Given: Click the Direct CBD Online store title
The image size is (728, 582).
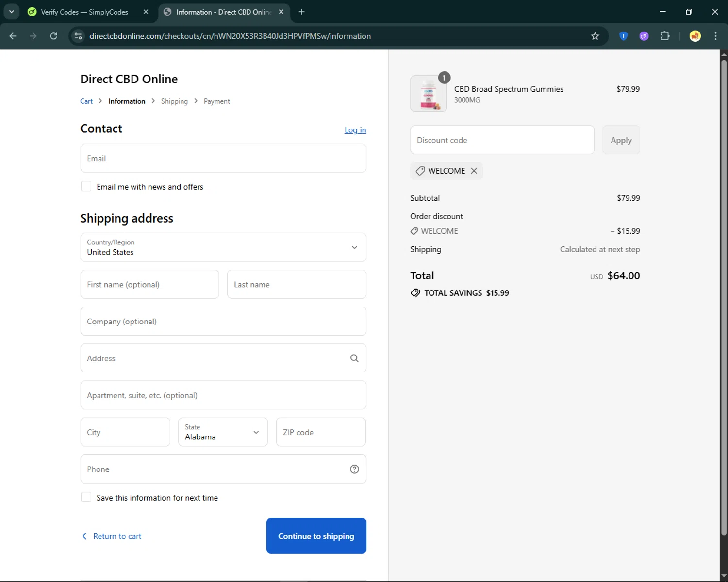Looking at the screenshot, I should (x=129, y=79).
